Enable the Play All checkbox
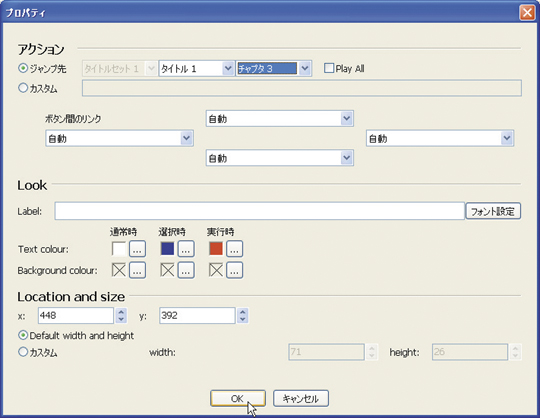This screenshot has width=540, height=418. (329, 68)
